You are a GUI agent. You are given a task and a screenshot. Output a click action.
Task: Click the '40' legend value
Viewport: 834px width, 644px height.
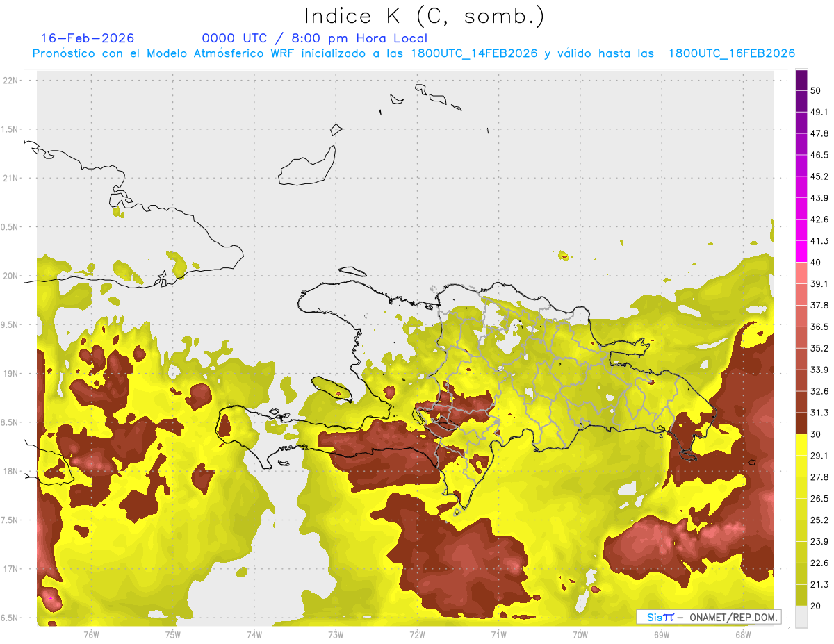tap(817, 263)
